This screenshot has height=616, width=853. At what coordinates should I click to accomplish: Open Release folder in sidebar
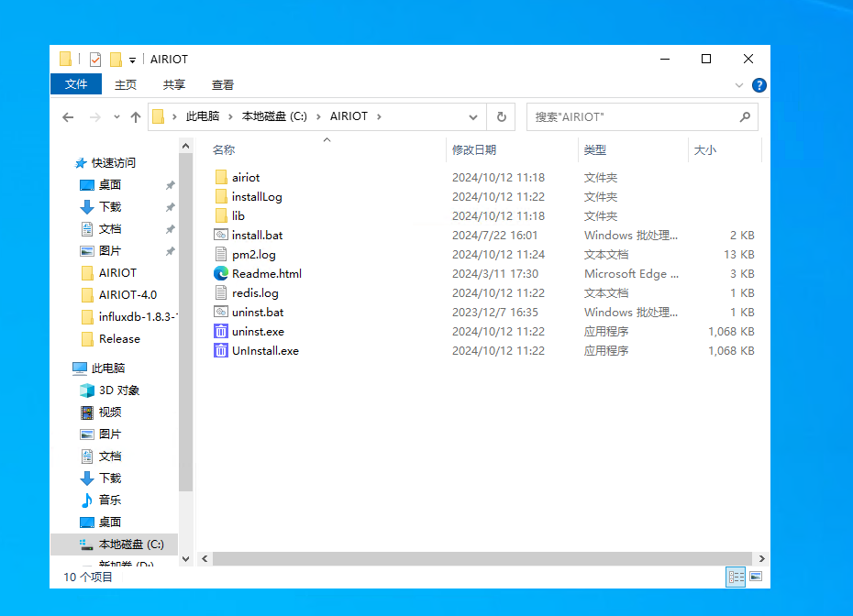pyautogui.click(x=119, y=339)
